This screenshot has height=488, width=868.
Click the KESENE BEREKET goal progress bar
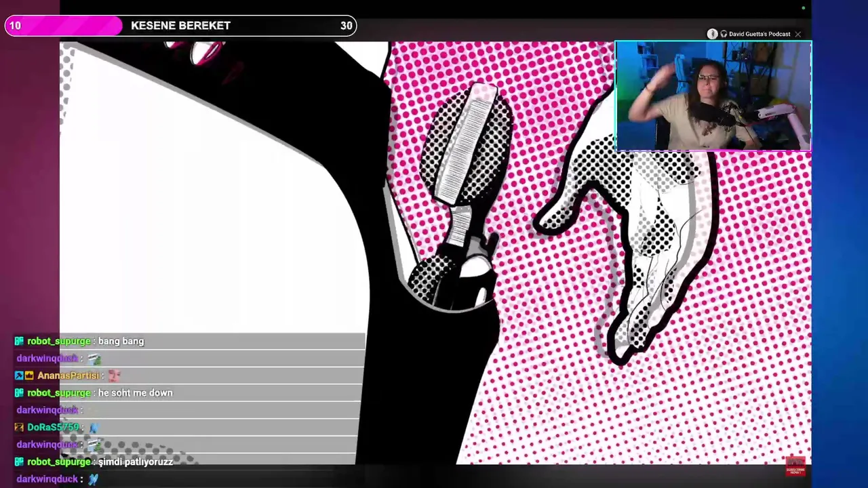[x=180, y=26]
